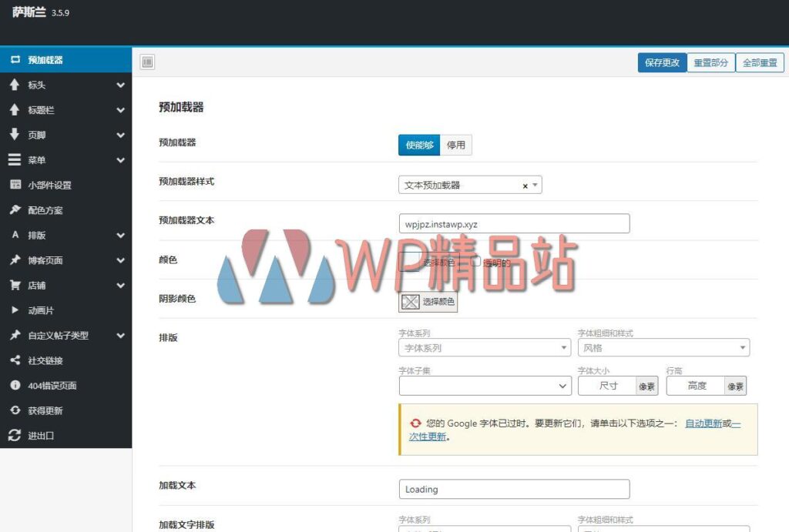
Task: Click the 保存更改 save changes button
Action: point(662,62)
